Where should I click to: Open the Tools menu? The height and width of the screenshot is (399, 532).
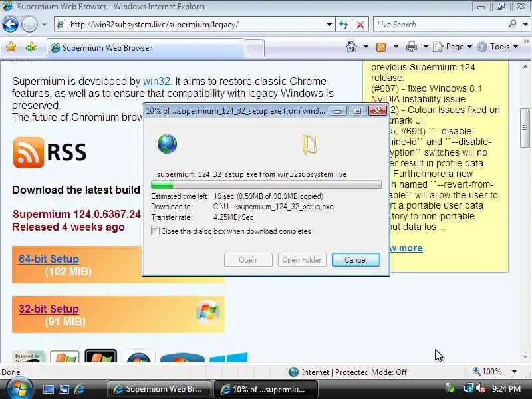pyautogui.click(x=497, y=47)
